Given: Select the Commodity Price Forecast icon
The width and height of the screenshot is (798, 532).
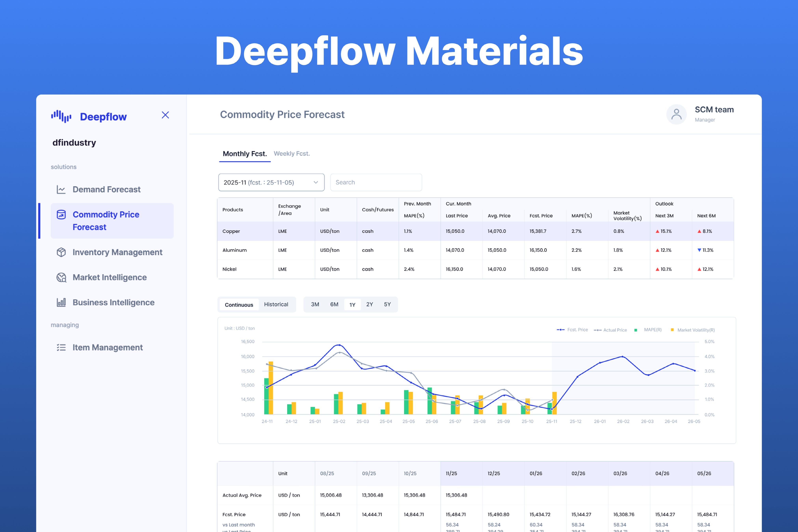Looking at the screenshot, I should [61, 214].
